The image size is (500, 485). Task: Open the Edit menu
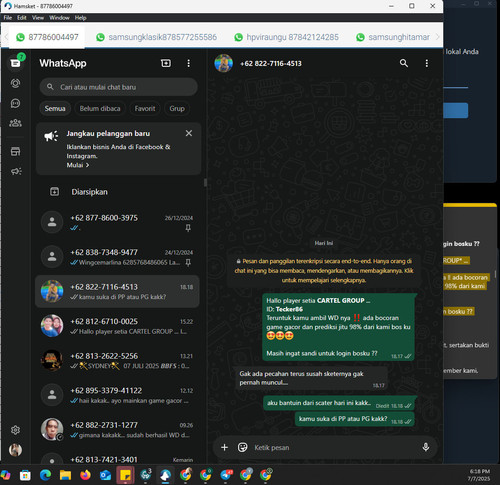(x=22, y=18)
